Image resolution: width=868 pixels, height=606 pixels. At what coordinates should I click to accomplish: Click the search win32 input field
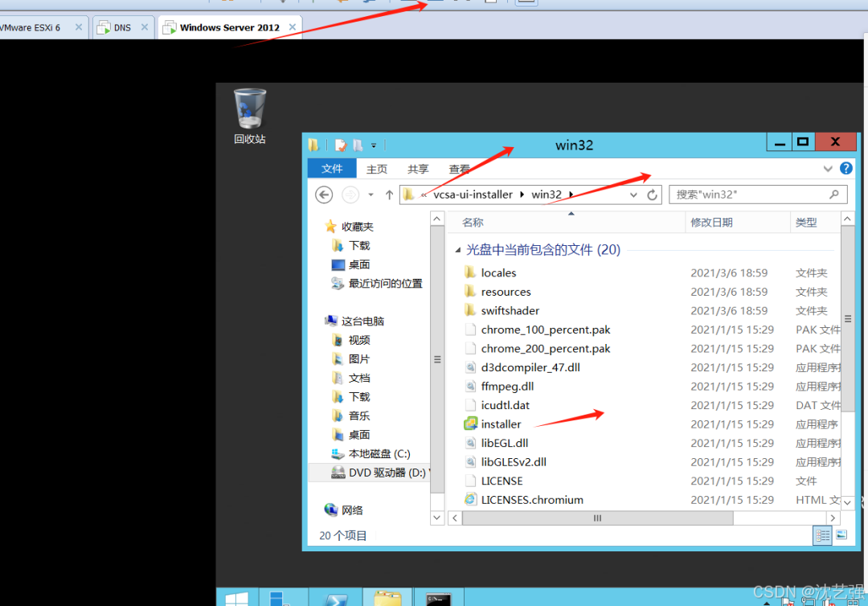758,194
